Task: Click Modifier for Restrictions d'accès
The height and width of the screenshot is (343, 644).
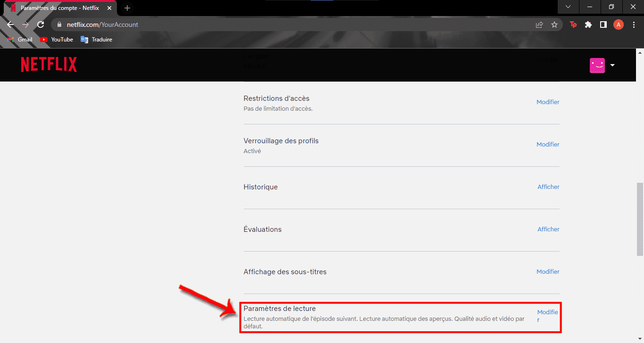Action: click(x=548, y=102)
